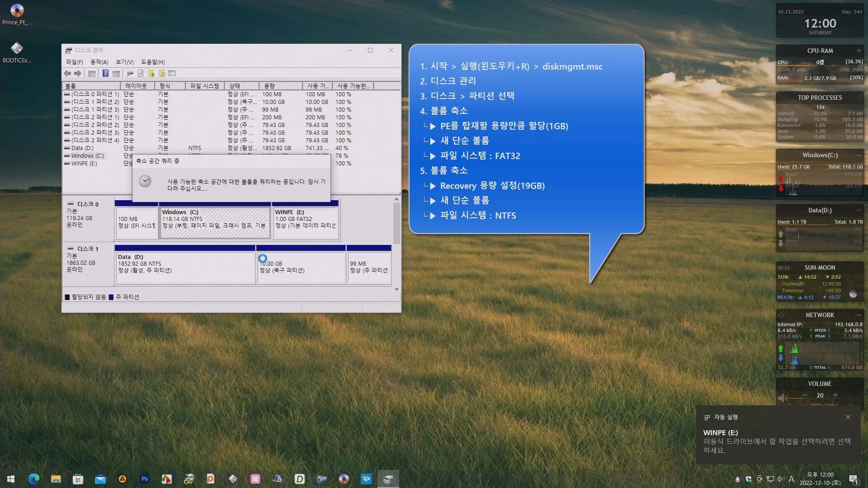Sort by the 용량 column header
868x488 pixels.
tap(280, 86)
